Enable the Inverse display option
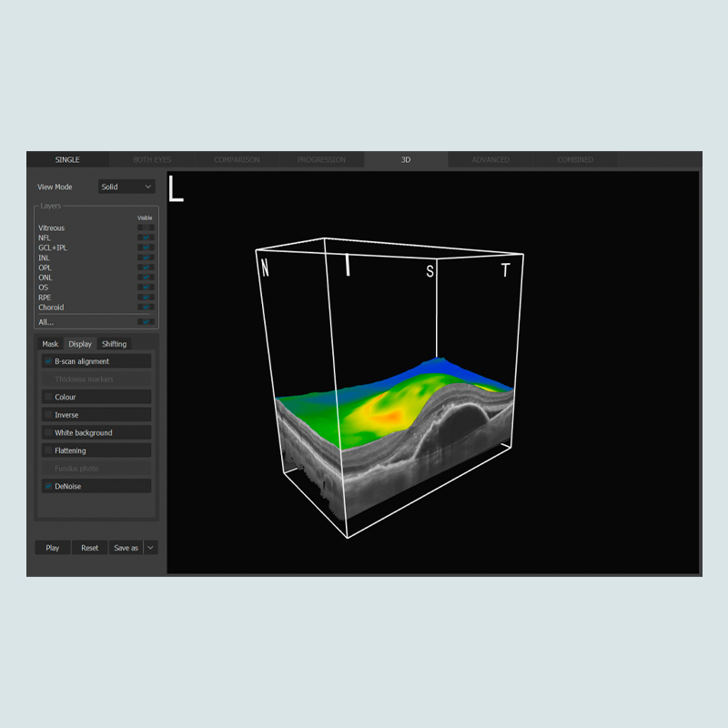Image resolution: width=728 pixels, height=728 pixels. pyautogui.click(x=49, y=415)
